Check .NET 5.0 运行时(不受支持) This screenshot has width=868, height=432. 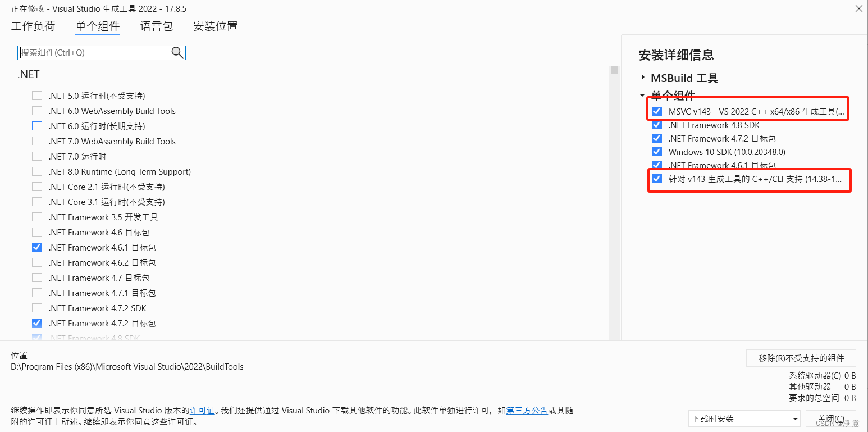(37, 96)
